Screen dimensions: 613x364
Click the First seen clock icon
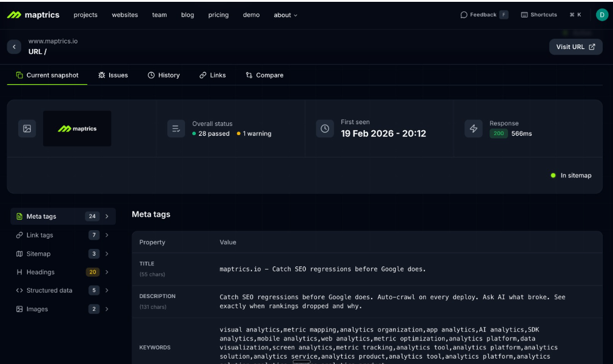324,128
